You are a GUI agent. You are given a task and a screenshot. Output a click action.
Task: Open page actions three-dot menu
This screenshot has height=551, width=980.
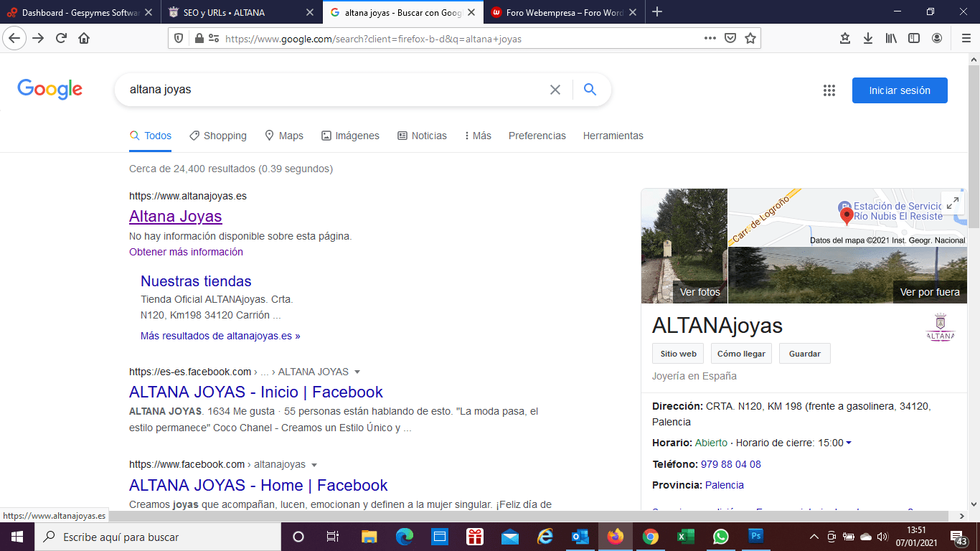click(x=710, y=39)
